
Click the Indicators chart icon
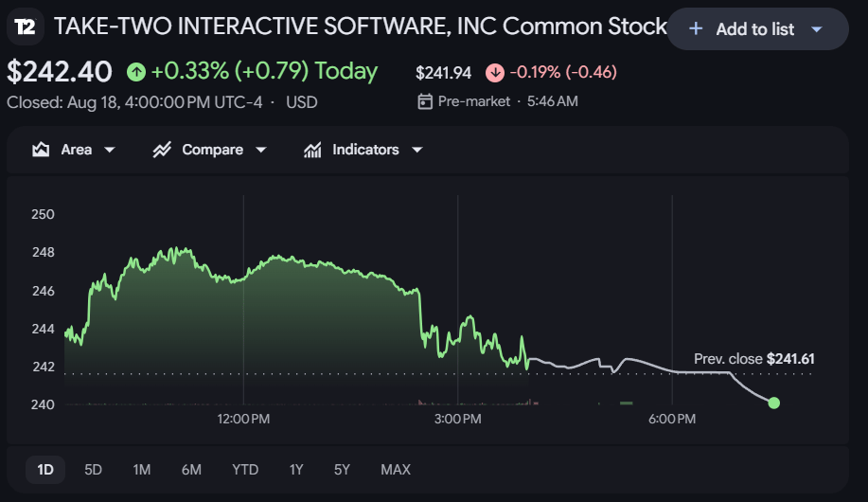(312, 150)
